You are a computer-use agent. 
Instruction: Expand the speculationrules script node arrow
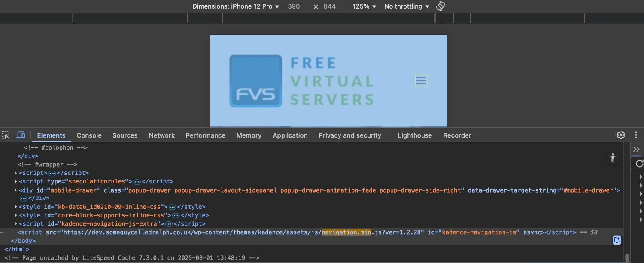16,182
